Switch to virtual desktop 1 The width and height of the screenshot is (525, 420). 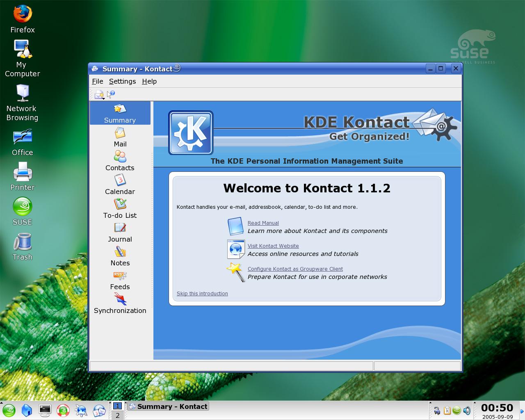click(117, 406)
